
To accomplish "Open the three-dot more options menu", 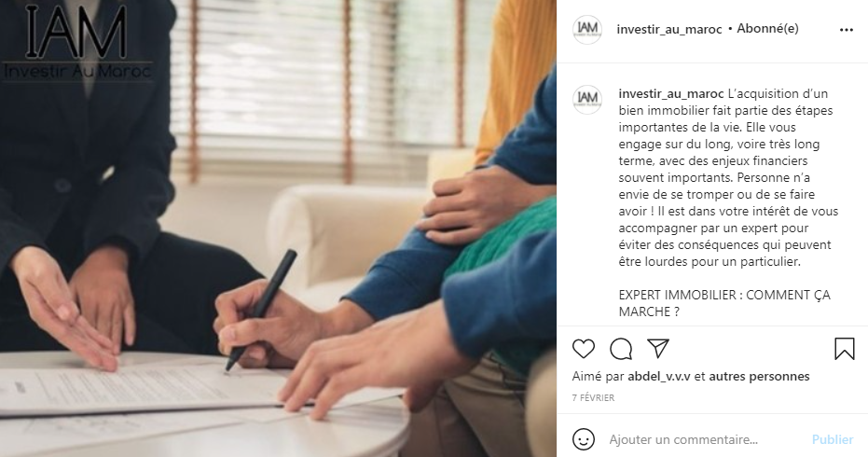I will coord(846,29).
